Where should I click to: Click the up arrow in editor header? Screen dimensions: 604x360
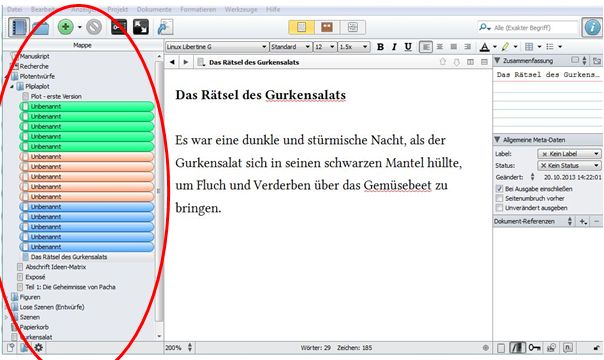[443, 62]
